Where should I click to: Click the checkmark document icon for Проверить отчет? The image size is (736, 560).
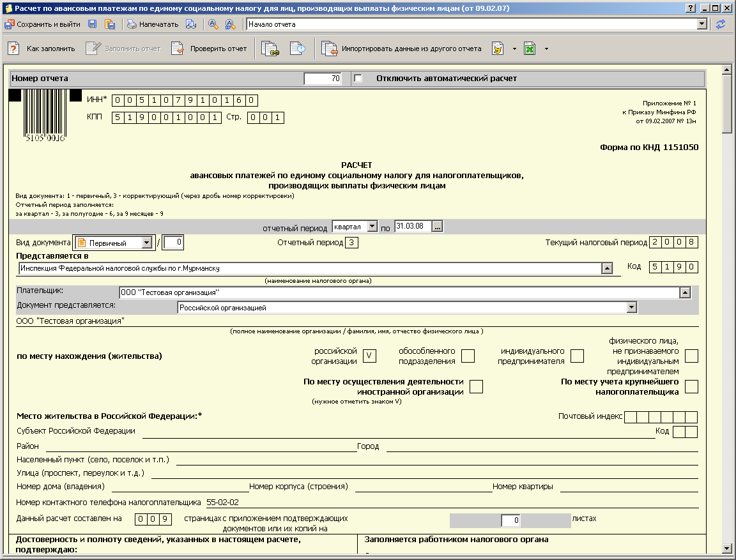[178, 49]
